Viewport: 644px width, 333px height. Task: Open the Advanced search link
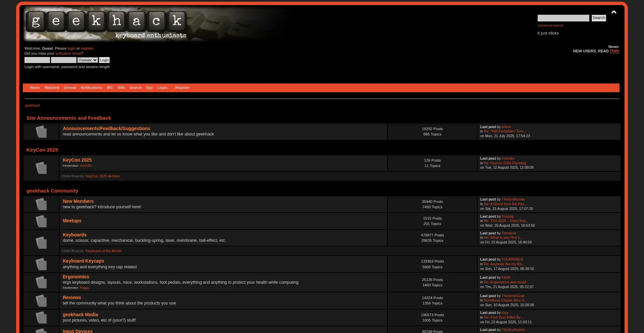550,25
